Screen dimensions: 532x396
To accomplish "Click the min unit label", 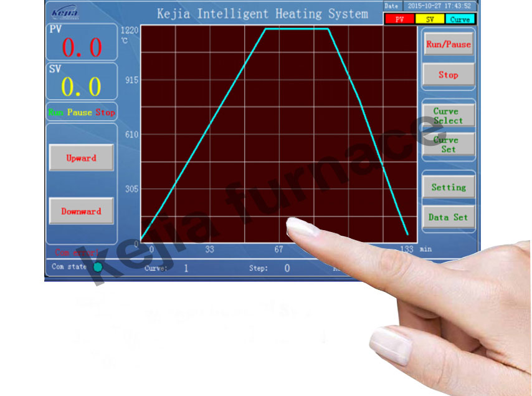I will click(x=426, y=249).
